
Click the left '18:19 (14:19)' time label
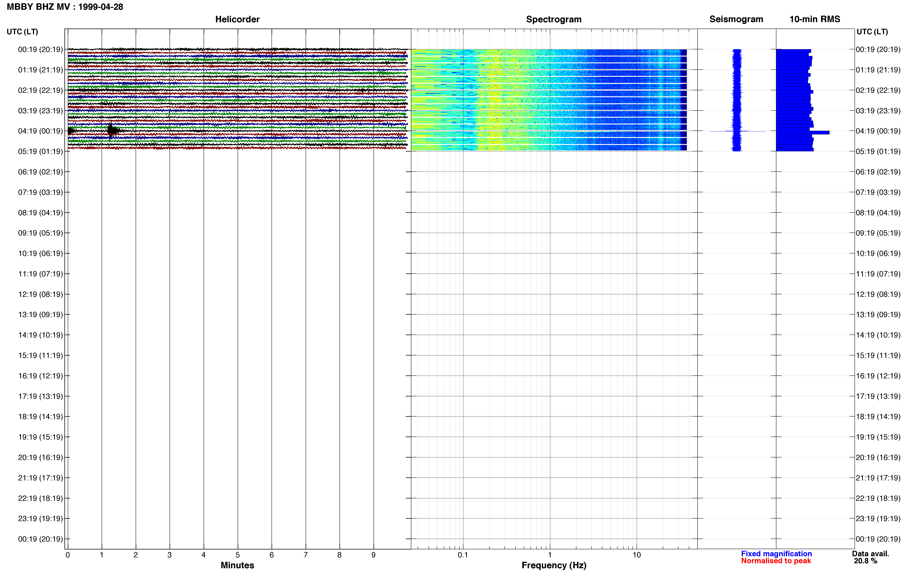(x=41, y=417)
